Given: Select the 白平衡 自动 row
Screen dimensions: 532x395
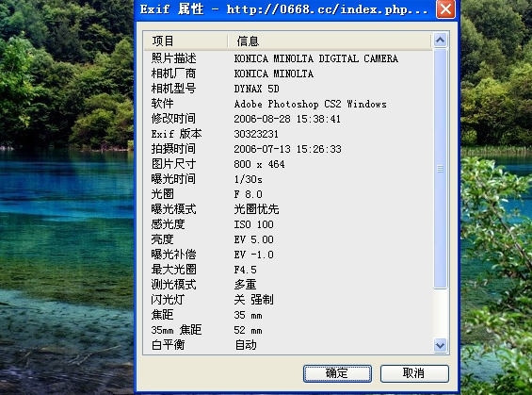Looking at the screenshot, I should point(288,345).
